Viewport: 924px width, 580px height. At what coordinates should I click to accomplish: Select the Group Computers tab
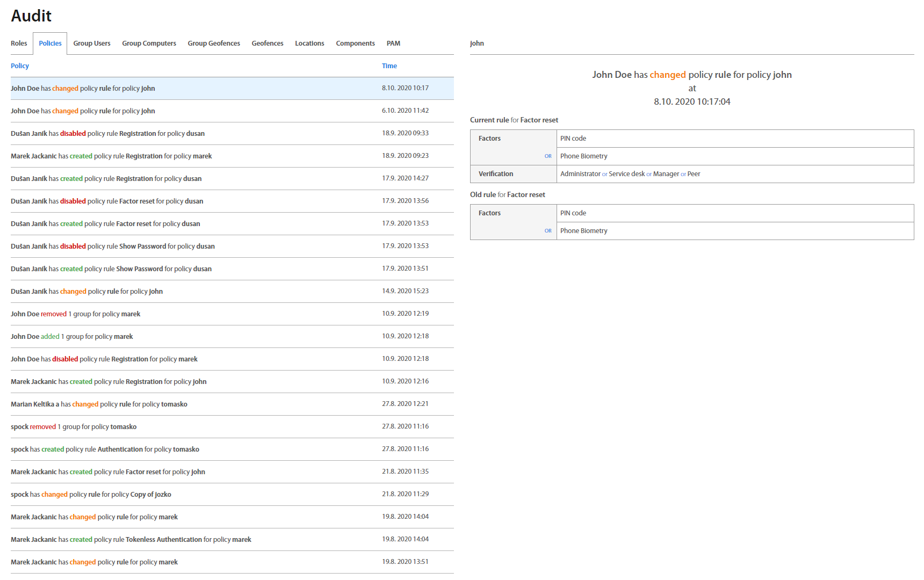click(149, 44)
